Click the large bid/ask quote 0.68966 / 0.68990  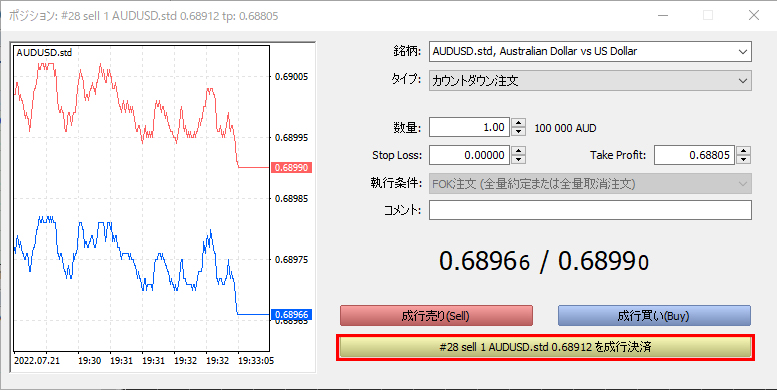coord(544,261)
